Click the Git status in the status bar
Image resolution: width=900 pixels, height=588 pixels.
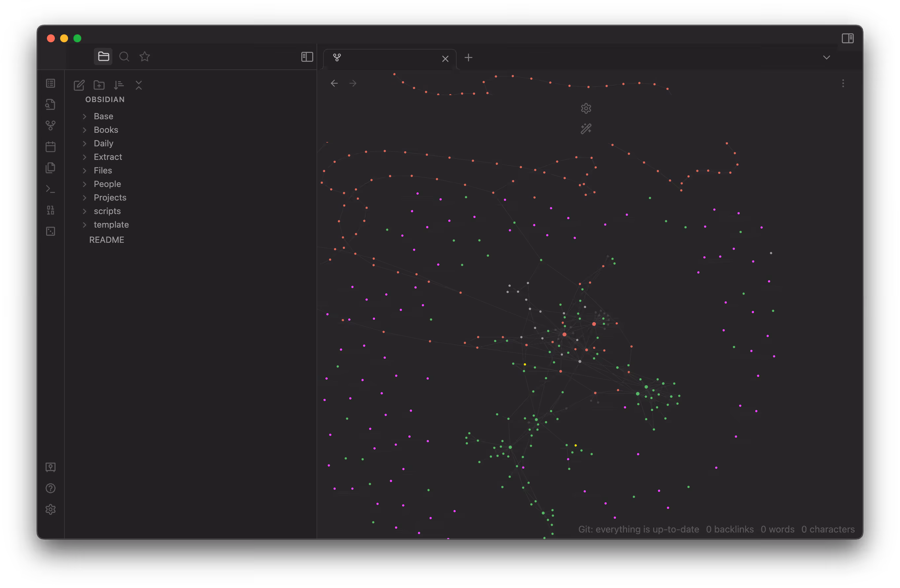pos(638,530)
